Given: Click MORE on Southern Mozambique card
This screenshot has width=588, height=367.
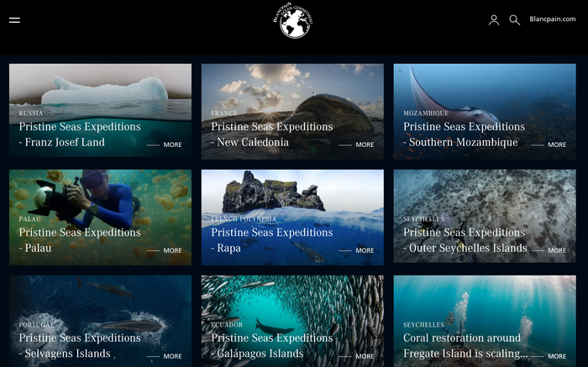Looking at the screenshot, I should click(x=557, y=144).
